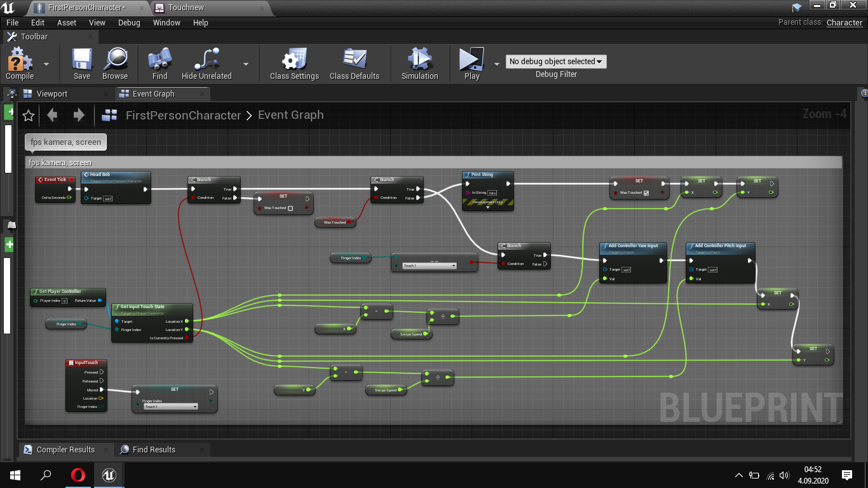Open the Character parent class link
The image size is (868, 488).
pyautogui.click(x=844, y=22)
